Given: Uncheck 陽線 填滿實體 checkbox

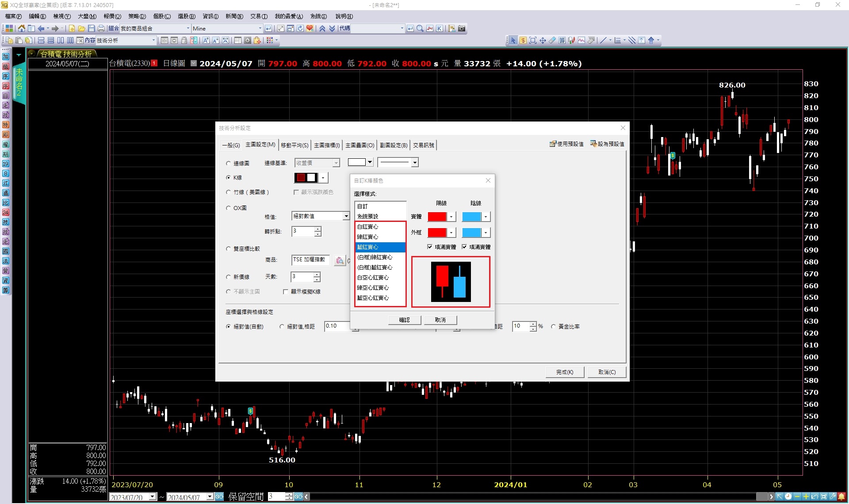Looking at the screenshot, I should click(430, 247).
